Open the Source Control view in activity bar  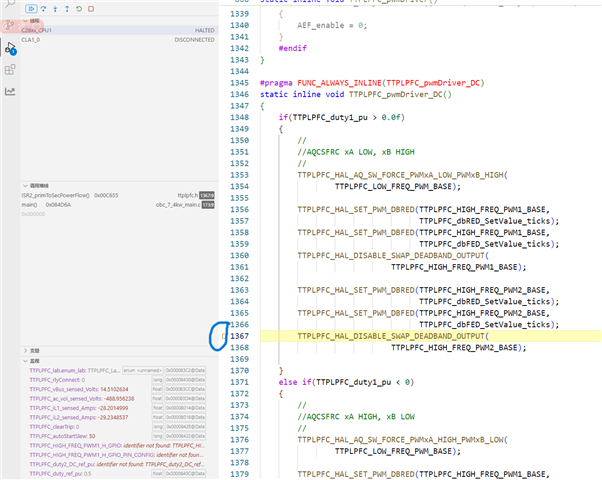(10, 26)
